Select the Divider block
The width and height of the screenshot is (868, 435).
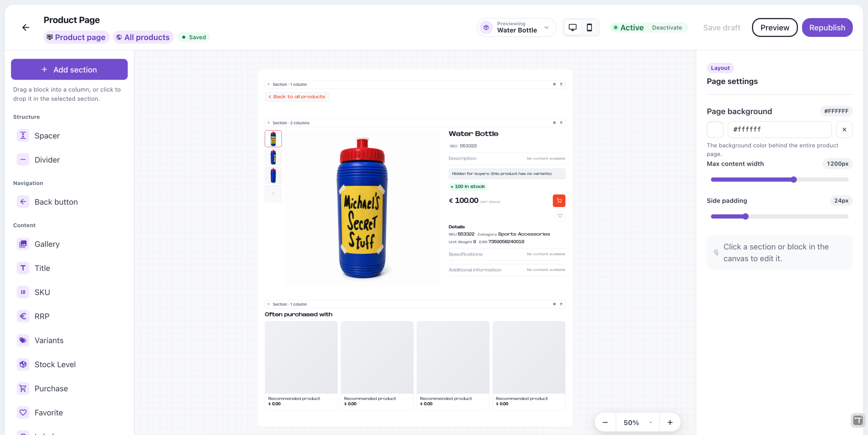coord(69,160)
